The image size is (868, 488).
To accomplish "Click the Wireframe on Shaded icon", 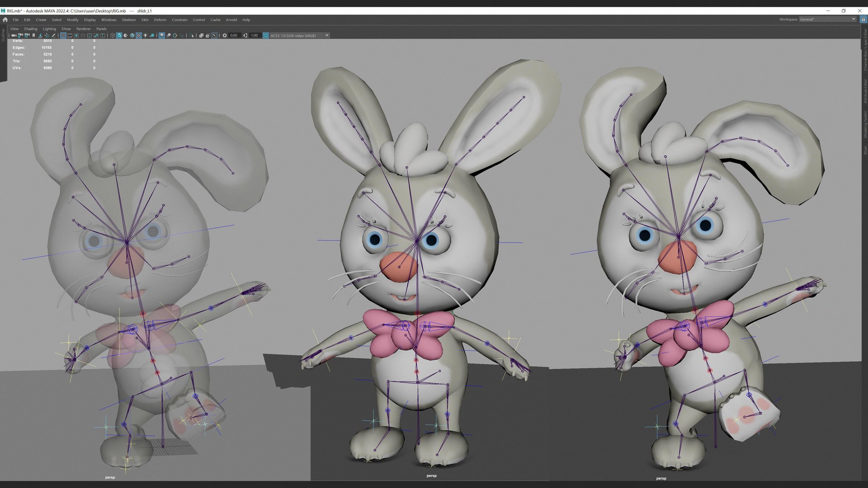I will [x=132, y=35].
